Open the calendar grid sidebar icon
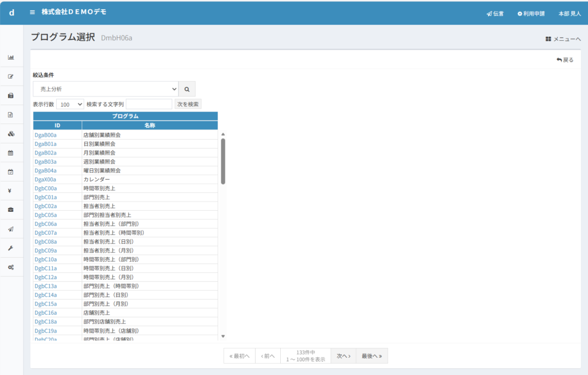 point(11,153)
